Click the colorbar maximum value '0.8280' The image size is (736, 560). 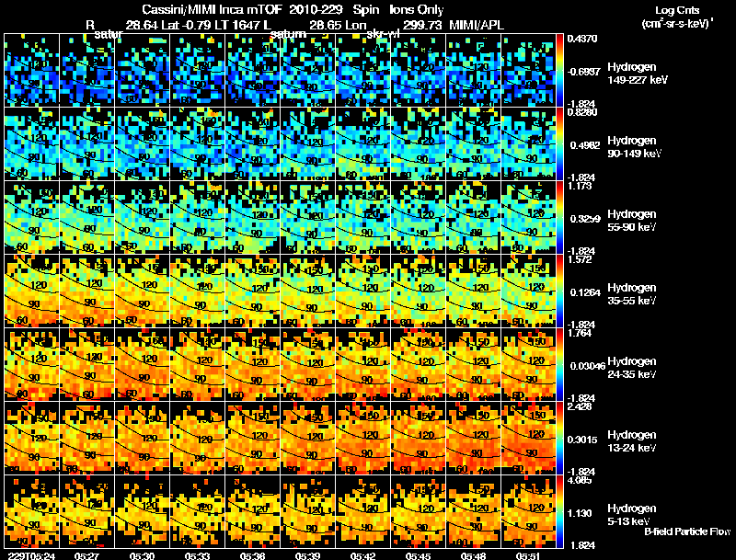(582, 112)
